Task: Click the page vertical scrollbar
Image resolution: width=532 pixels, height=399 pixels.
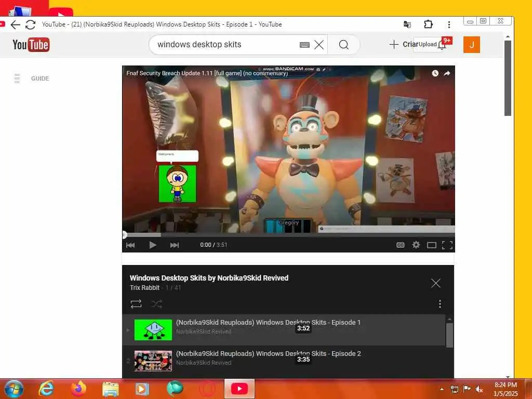Action: [508, 78]
